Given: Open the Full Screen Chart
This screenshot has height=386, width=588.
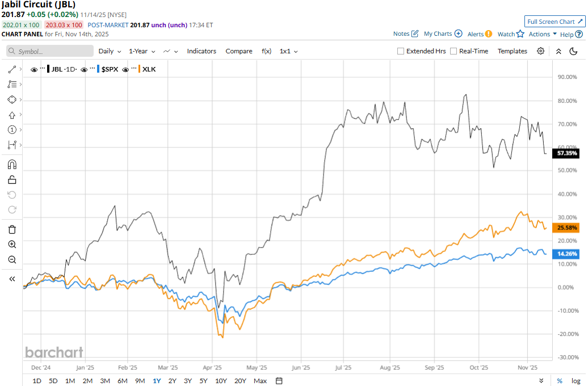Looking at the screenshot, I should [x=555, y=22].
